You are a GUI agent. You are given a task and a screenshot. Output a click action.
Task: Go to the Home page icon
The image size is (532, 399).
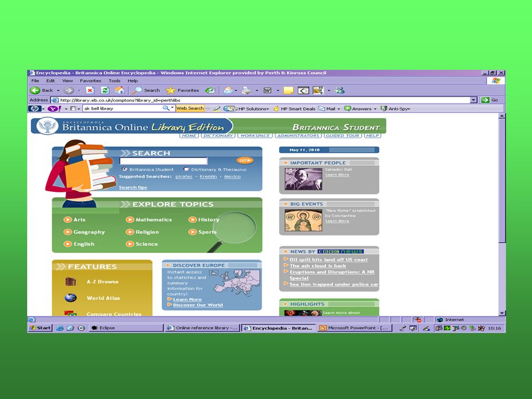(120, 90)
